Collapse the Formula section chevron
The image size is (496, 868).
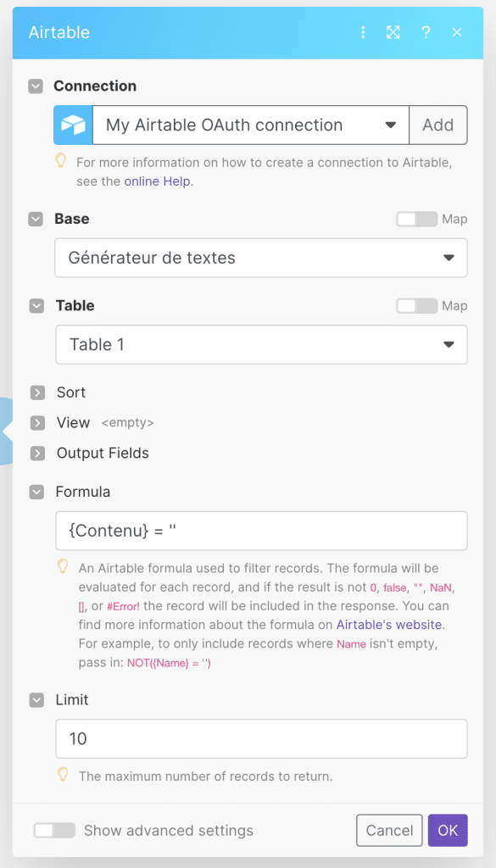[x=37, y=492]
